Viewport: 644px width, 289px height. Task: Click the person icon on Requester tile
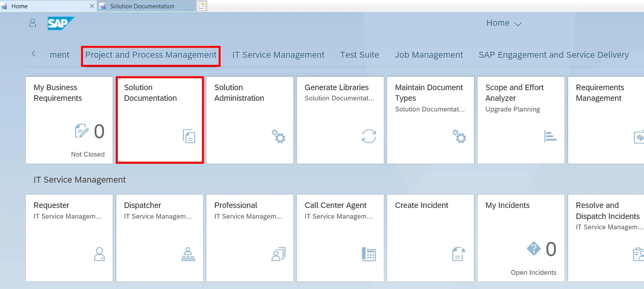pos(99,254)
